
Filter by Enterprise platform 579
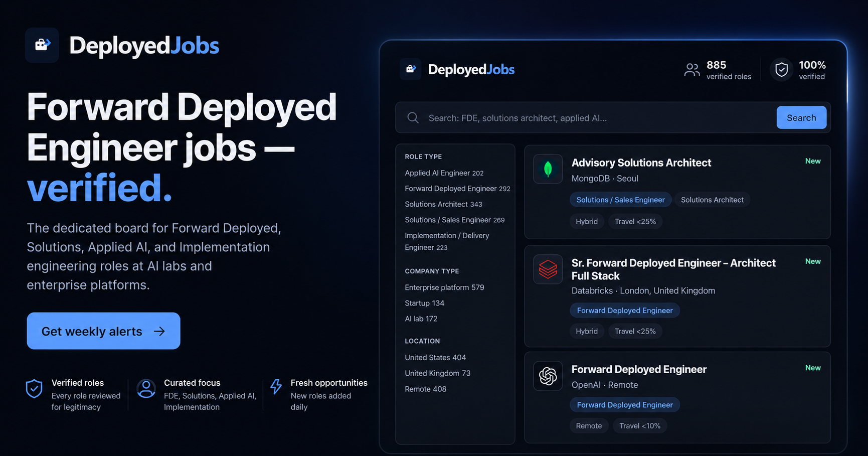[x=444, y=287]
